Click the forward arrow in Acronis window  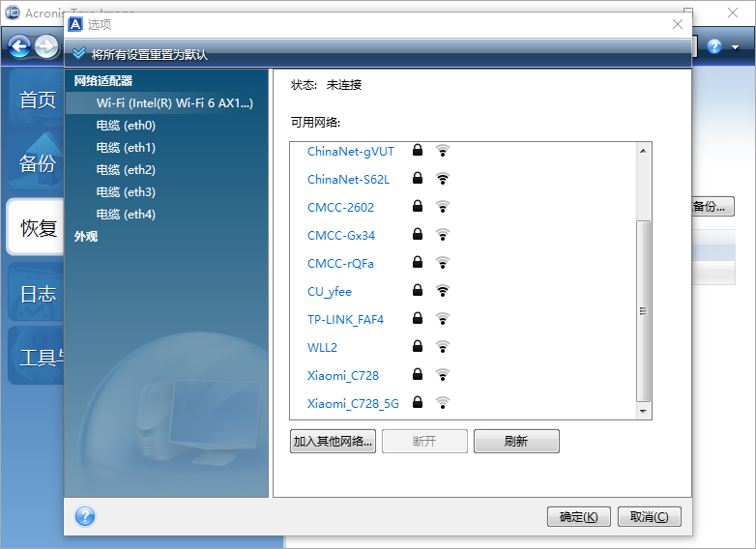46,46
